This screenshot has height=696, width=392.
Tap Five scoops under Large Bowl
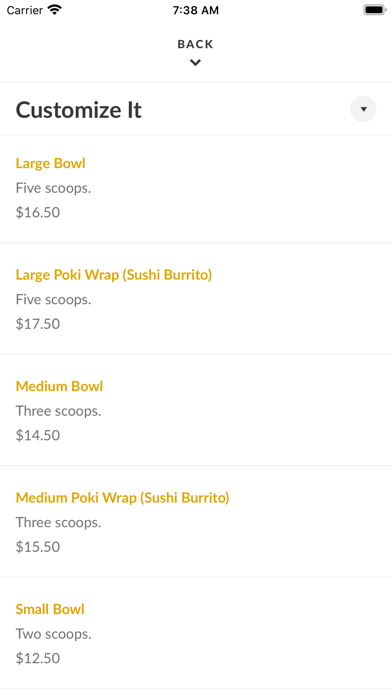[53, 188]
